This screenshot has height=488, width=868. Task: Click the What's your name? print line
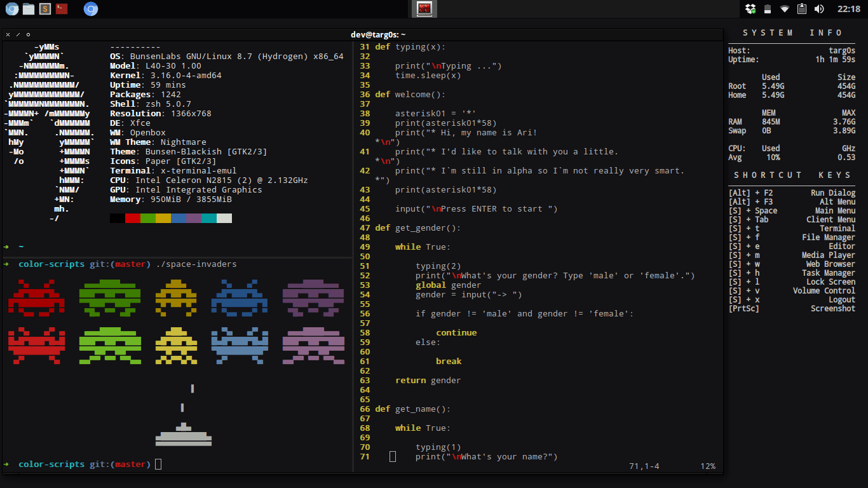pyautogui.click(x=487, y=457)
